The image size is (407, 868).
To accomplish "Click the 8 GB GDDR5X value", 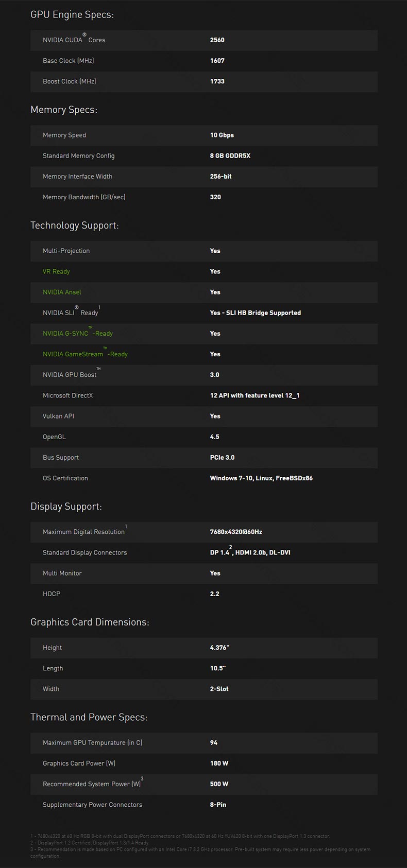I will coord(230,155).
